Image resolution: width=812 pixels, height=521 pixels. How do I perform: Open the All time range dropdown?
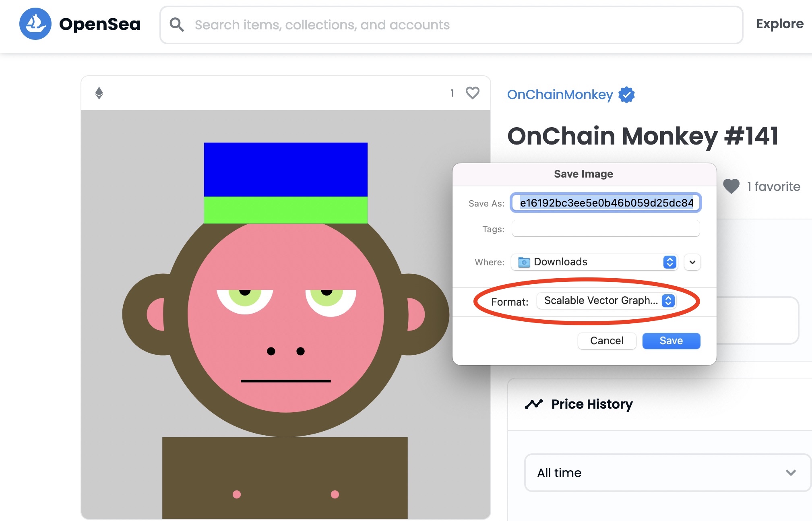[x=667, y=473]
